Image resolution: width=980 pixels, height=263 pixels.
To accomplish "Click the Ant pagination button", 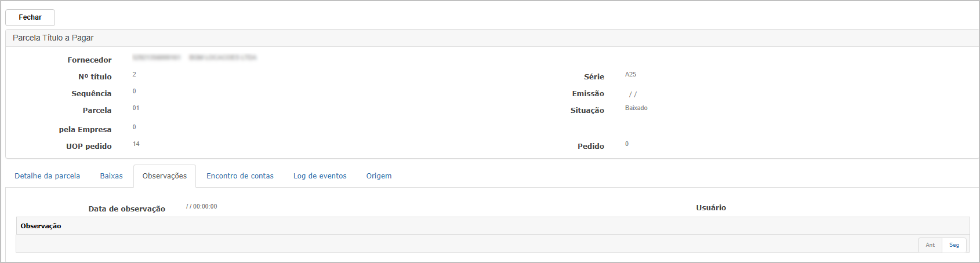I will (x=930, y=245).
